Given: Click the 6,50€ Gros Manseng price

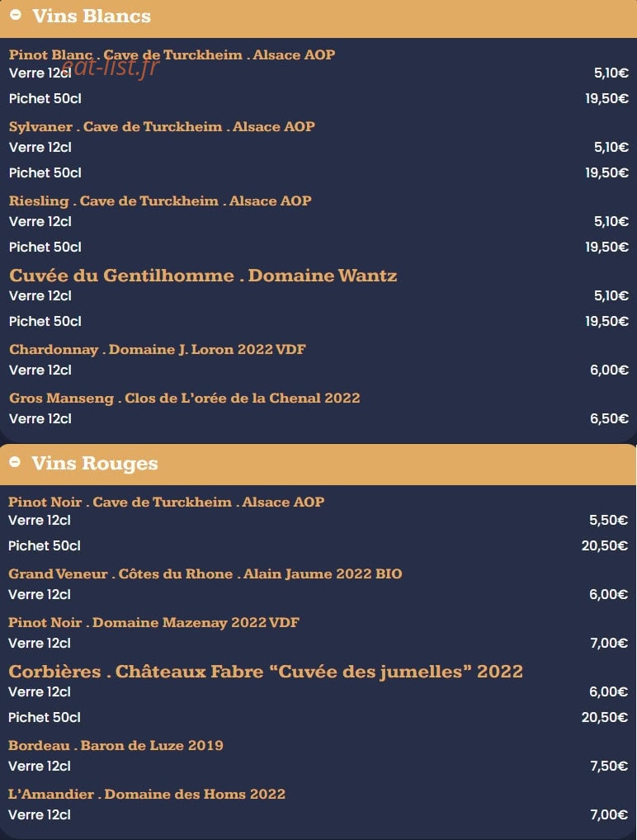Looking at the screenshot, I should point(609,419).
